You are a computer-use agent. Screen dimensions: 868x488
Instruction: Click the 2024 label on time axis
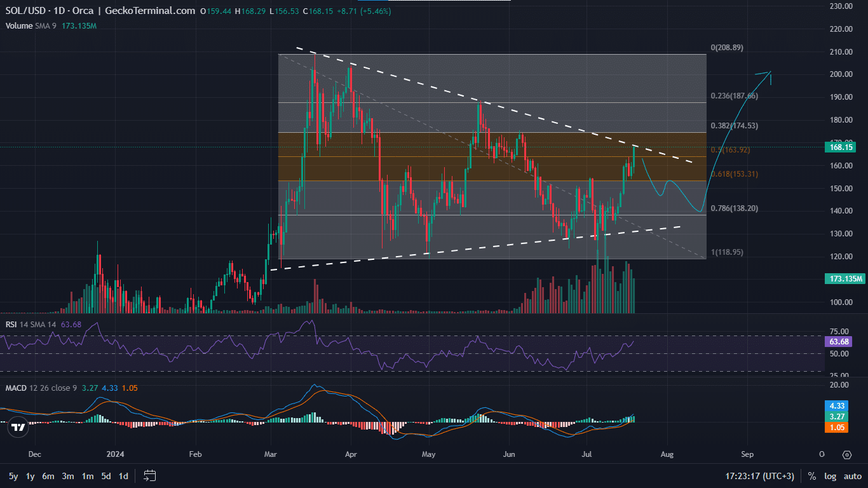point(116,455)
